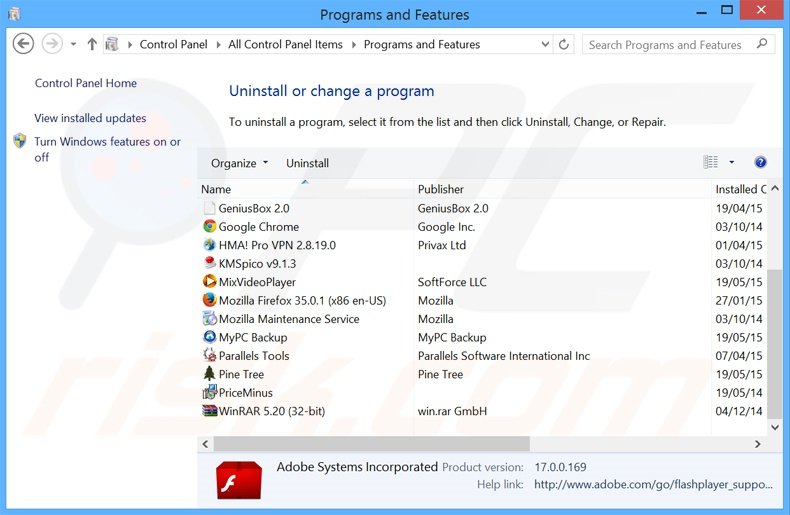Open Help question mark icon

760,162
